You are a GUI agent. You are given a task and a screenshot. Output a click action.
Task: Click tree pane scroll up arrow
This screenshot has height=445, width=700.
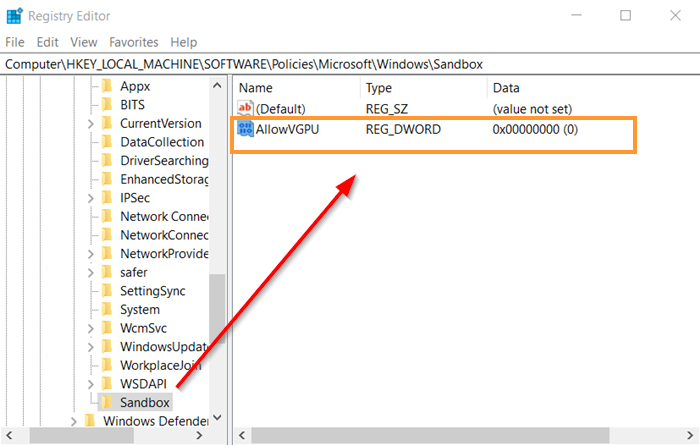tap(217, 85)
